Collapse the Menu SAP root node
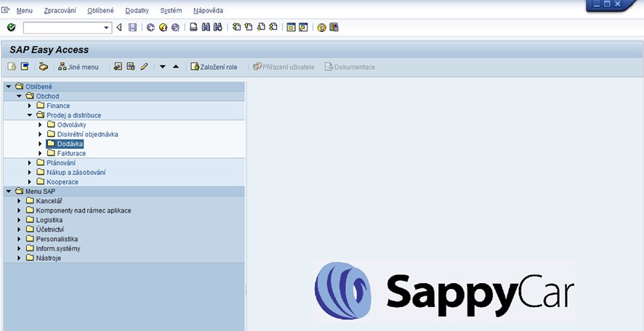This screenshot has height=331, width=644. click(x=9, y=191)
